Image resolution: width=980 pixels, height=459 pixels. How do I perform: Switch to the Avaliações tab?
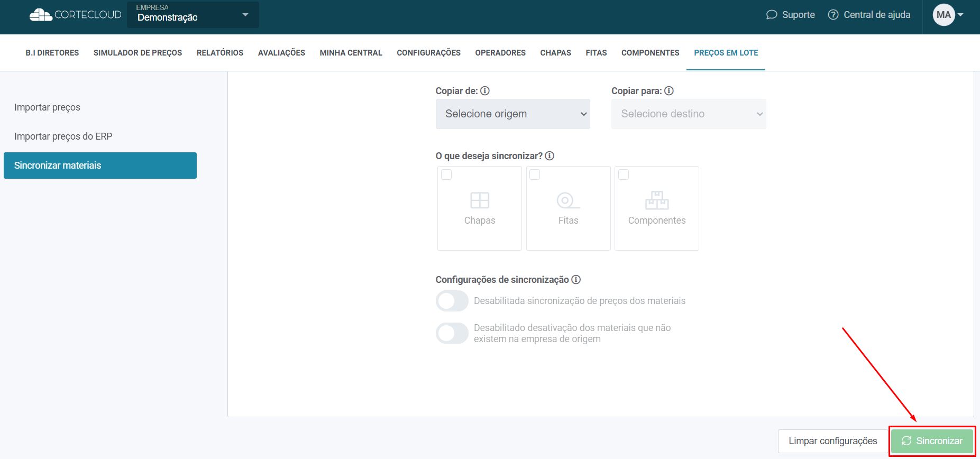(x=282, y=53)
